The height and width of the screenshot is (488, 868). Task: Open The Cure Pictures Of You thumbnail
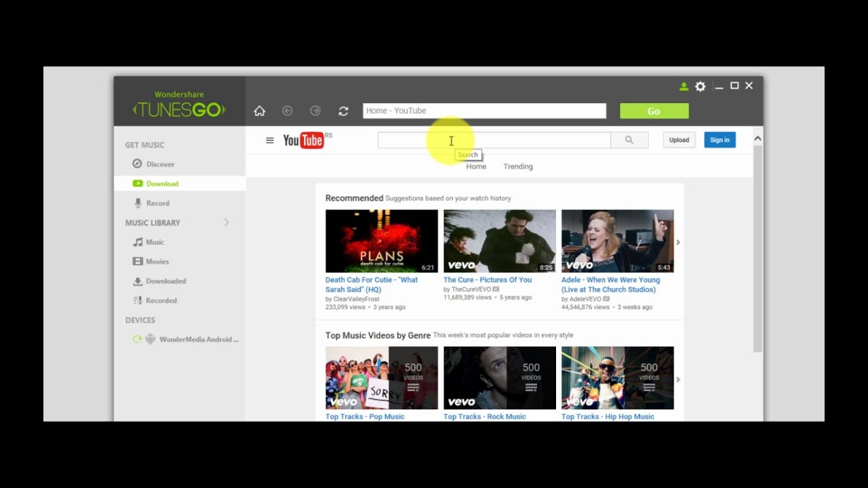point(500,241)
